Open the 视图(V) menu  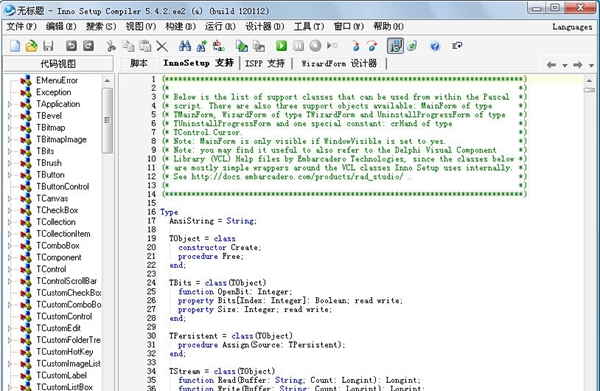[x=141, y=26]
